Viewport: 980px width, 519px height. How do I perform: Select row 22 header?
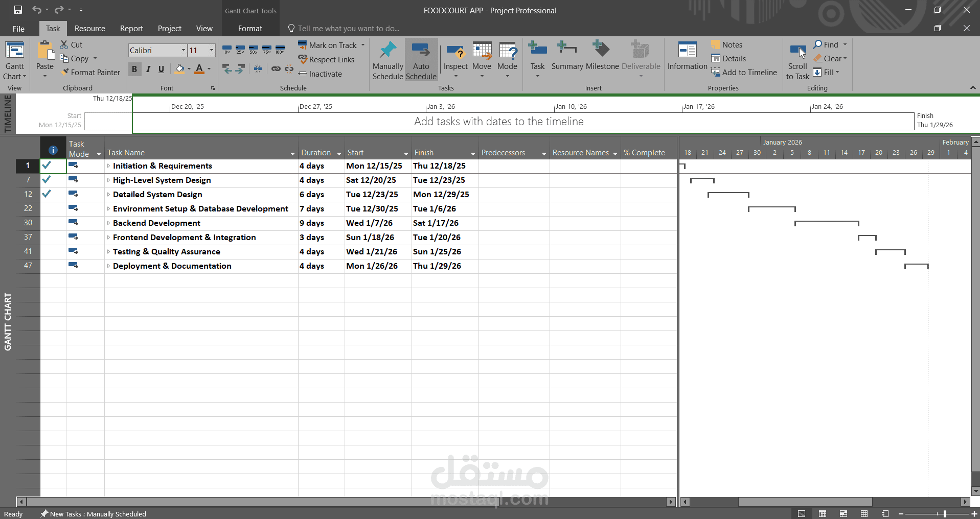click(x=28, y=208)
